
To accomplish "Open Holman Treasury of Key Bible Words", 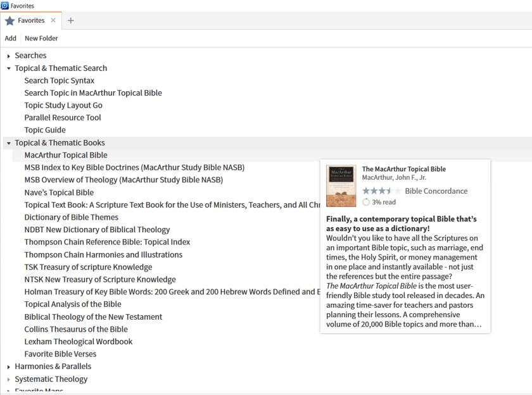I will (x=172, y=292).
